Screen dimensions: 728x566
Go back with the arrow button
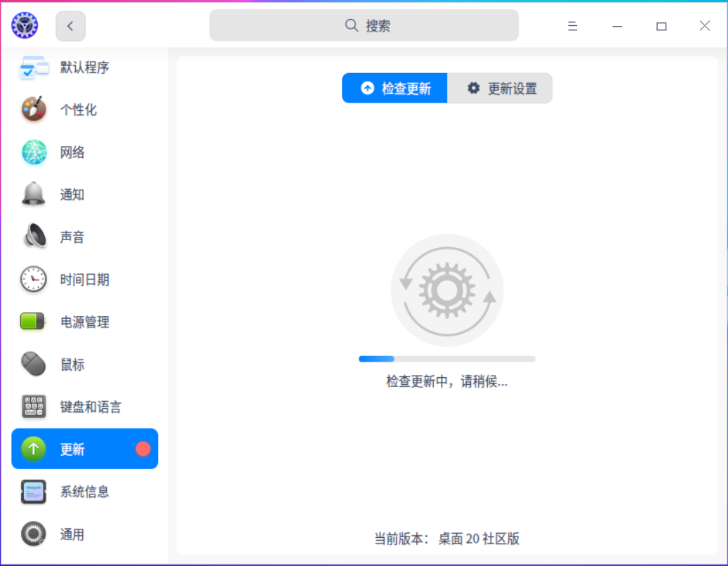coord(71,26)
